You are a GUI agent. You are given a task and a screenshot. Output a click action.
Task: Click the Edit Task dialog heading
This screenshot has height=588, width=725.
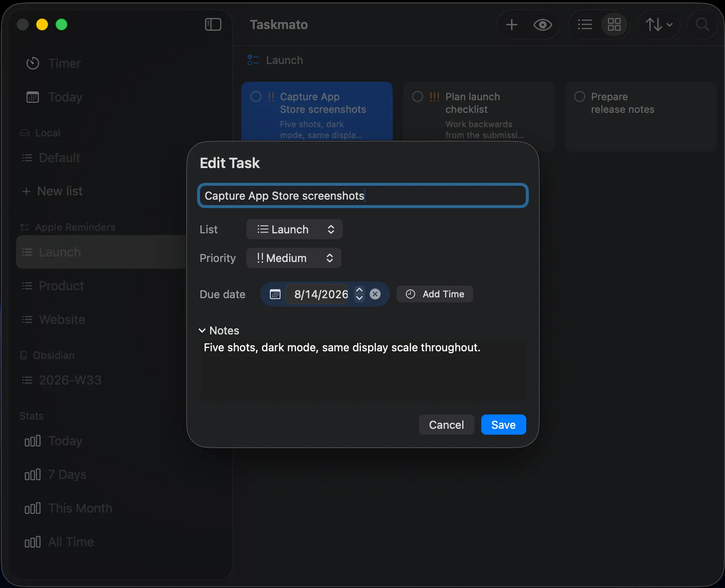[x=229, y=163]
